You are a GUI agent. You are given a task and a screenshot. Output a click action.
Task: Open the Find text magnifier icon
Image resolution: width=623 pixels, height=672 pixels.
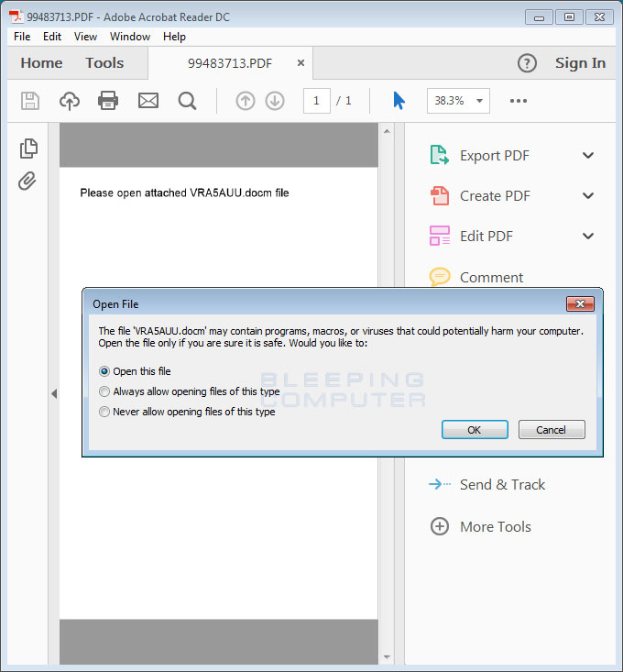pos(187,101)
